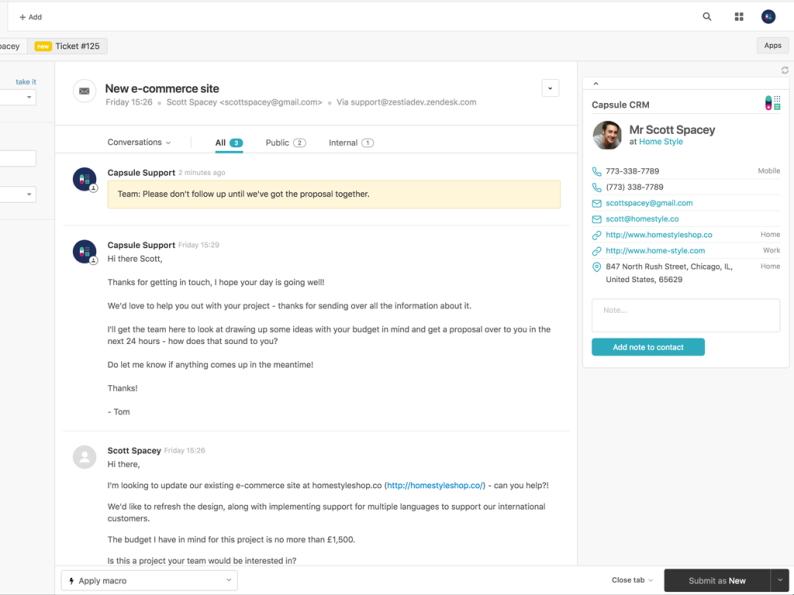Click the user profile avatar
This screenshot has height=595, width=794.
coord(768,17)
